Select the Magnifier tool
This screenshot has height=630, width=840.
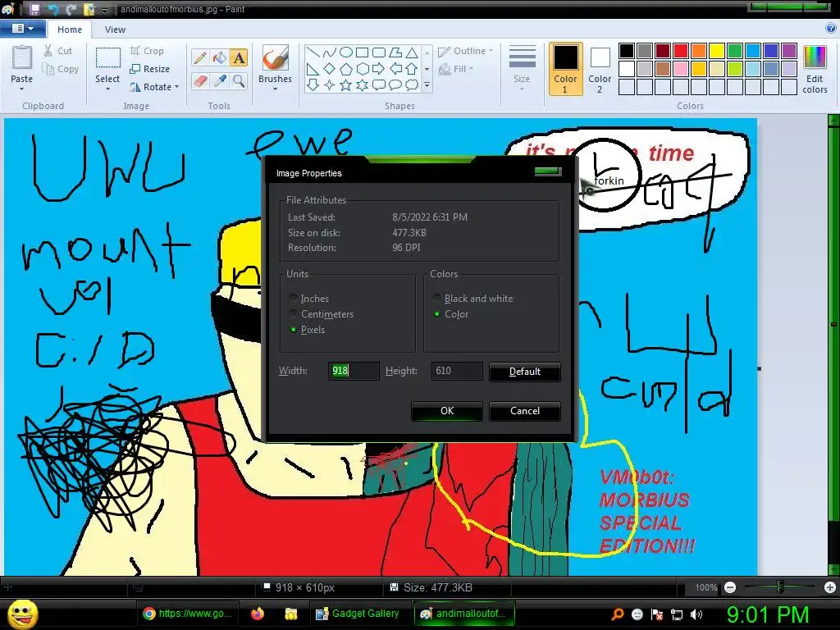click(239, 81)
